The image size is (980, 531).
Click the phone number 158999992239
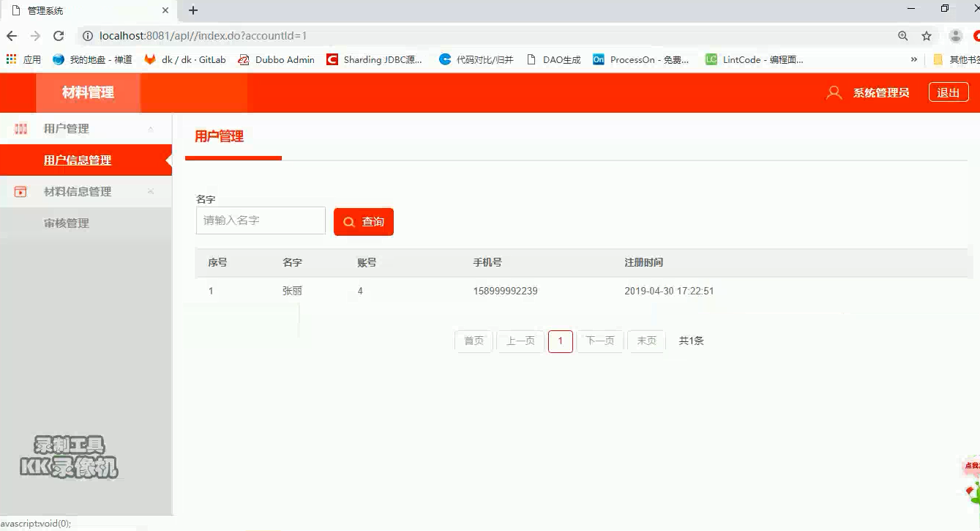(x=505, y=291)
